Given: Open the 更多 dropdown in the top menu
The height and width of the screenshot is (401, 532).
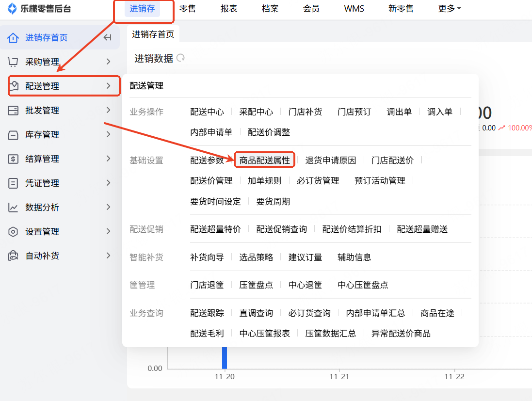Looking at the screenshot, I should pyautogui.click(x=450, y=8).
